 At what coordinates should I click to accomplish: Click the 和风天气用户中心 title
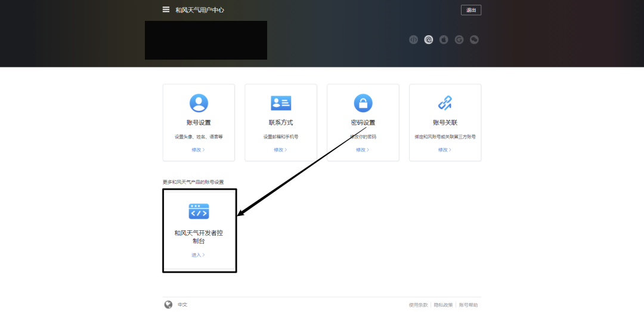[200, 10]
